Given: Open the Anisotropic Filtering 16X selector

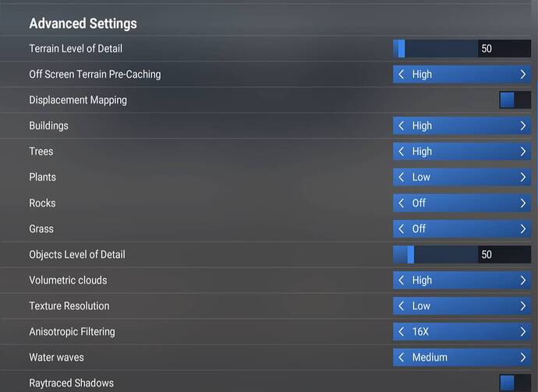Looking at the screenshot, I should pos(462,331).
